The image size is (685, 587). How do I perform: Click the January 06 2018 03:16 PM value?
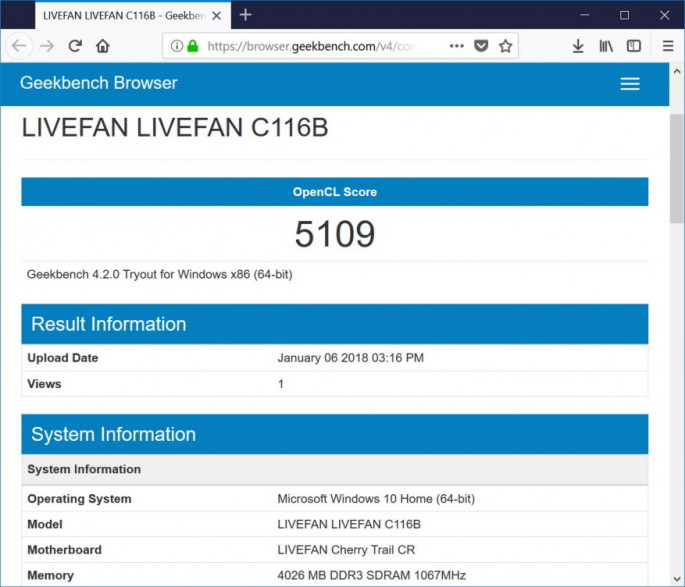click(x=350, y=358)
